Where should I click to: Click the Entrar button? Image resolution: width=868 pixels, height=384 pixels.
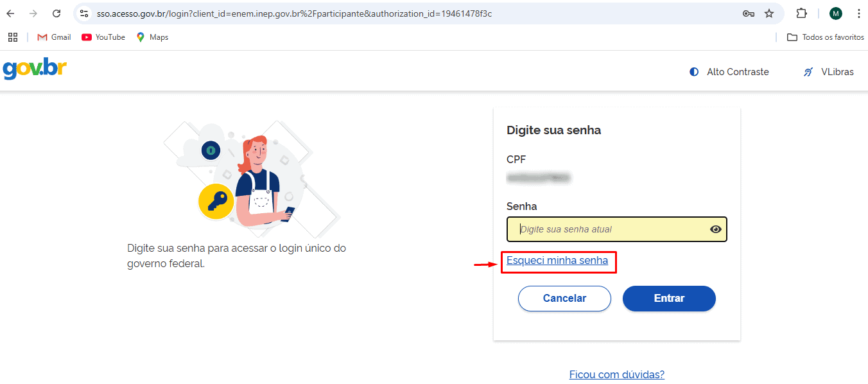[x=669, y=299]
